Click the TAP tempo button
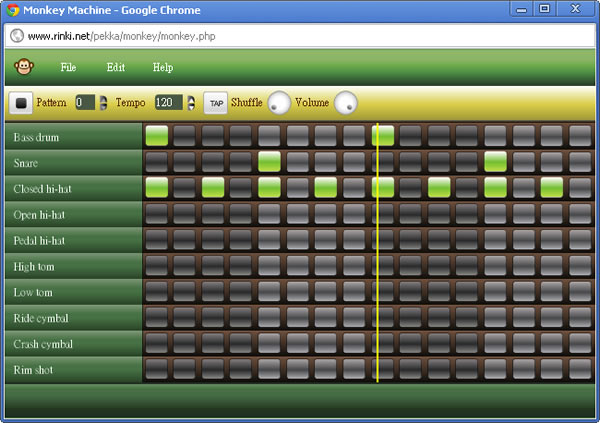This screenshot has width=600, height=423. [x=216, y=103]
